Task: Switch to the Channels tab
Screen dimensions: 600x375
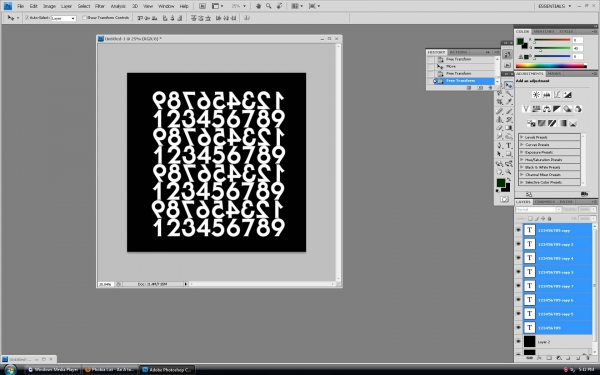Action: pyautogui.click(x=545, y=202)
